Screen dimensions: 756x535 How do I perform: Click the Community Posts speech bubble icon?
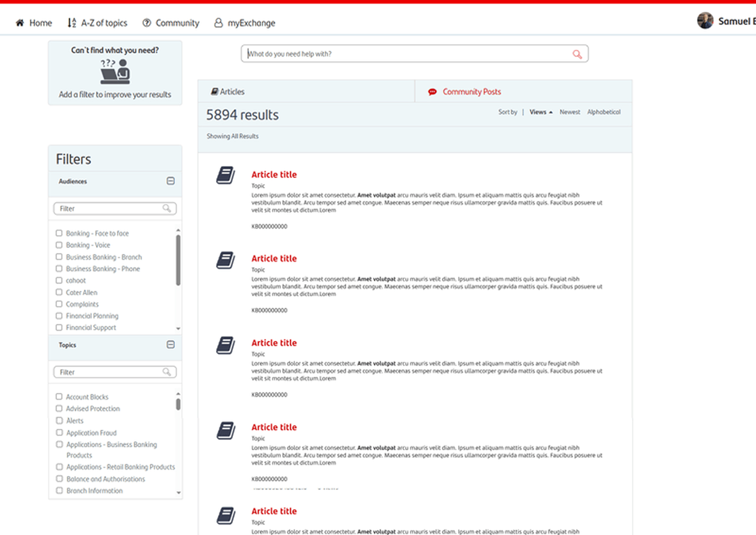click(432, 92)
